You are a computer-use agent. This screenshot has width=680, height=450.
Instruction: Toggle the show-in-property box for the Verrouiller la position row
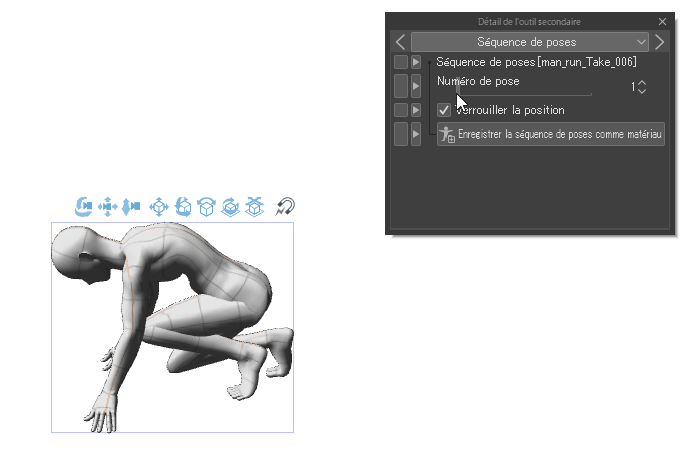401,110
